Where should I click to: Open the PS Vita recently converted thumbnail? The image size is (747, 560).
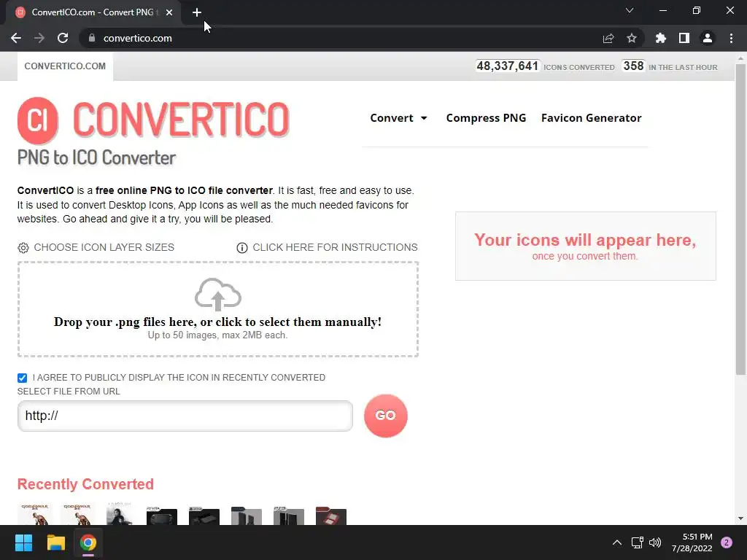(161, 516)
